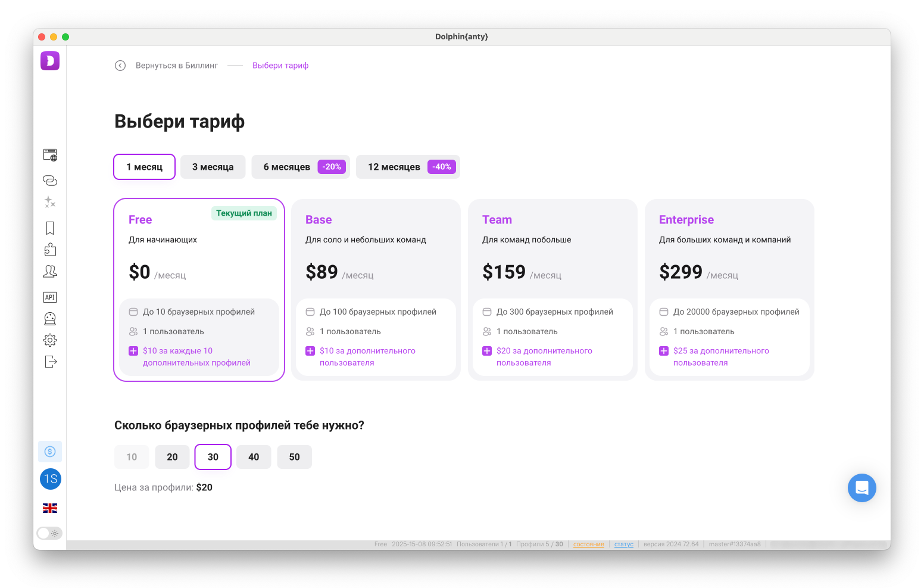Viewport: 924px width, 588px height.
Task: Open the API icon in the sidebar
Action: point(50,297)
